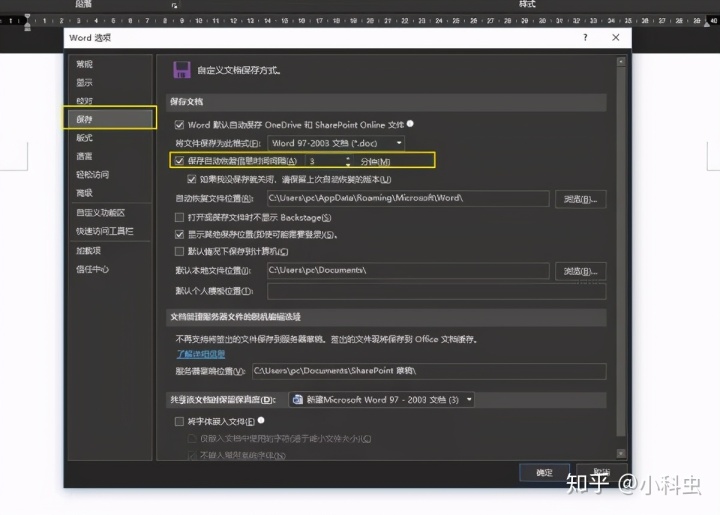The image size is (720, 515).
Task: Click empty 默认个人模板位置 field
Action: point(437,291)
